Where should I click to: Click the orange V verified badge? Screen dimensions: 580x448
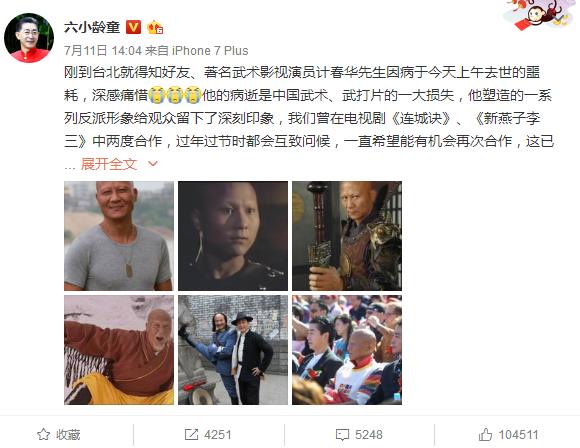[134, 27]
